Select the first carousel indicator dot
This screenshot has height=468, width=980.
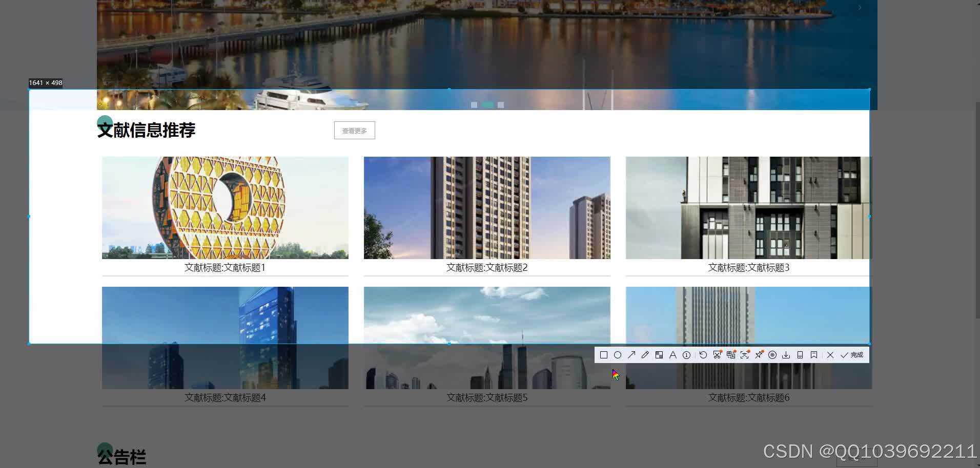[x=474, y=105]
